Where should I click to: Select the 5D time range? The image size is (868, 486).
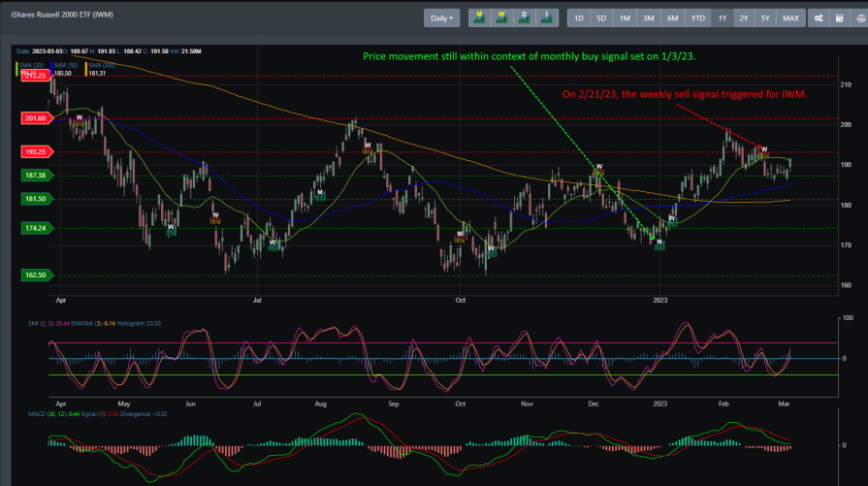(x=601, y=18)
